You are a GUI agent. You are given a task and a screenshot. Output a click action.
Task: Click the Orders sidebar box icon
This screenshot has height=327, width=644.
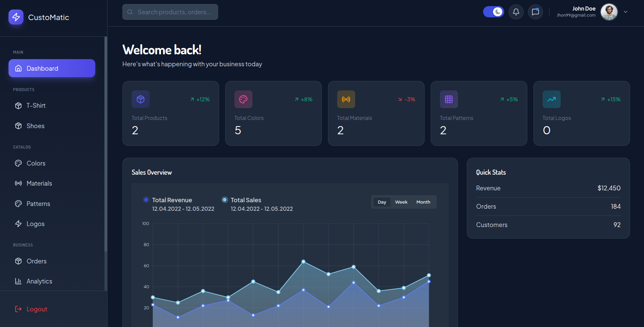(18, 261)
